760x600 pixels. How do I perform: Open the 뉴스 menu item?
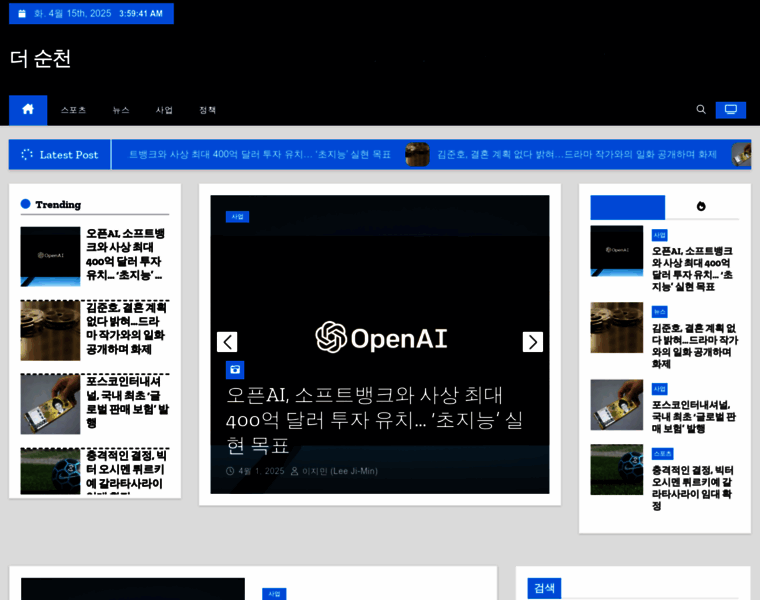(x=121, y=110)
